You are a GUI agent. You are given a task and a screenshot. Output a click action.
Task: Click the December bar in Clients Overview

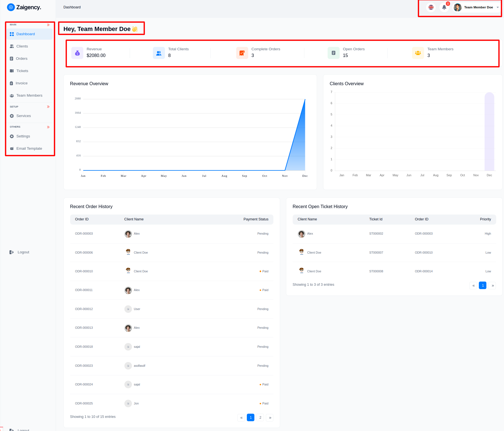[x=489, y=131]
